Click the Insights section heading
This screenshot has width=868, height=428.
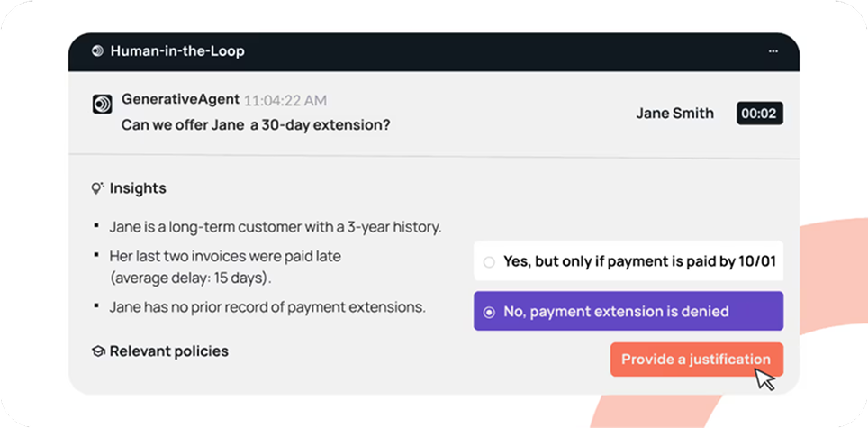[x=138, y=188]
